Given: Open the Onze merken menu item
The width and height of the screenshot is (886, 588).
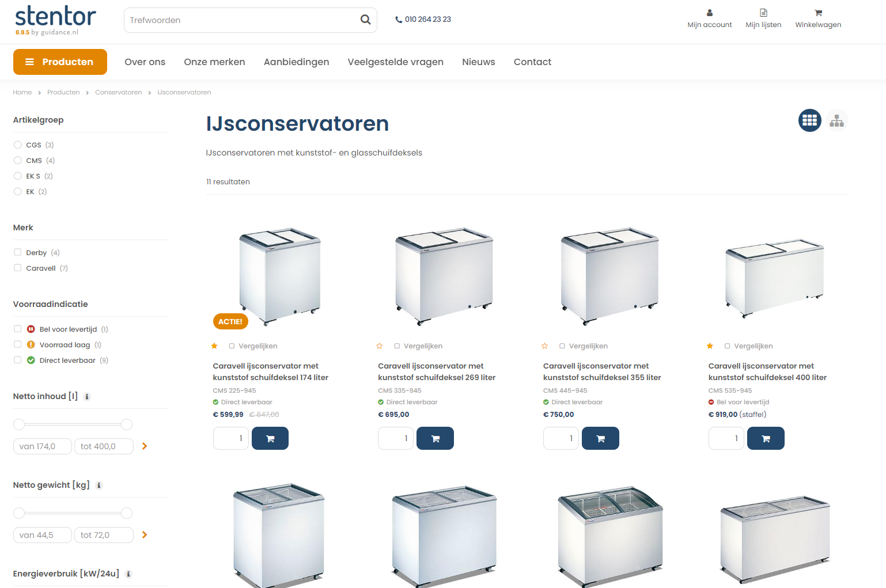Looking at the screenshot, I should click(x=214, y=62).
